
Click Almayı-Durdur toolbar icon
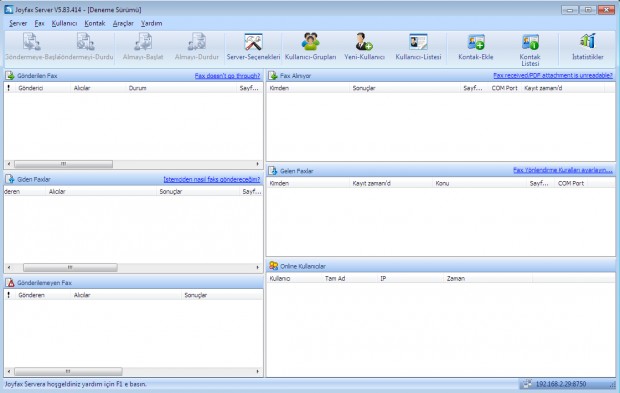[x=197, y=42]
